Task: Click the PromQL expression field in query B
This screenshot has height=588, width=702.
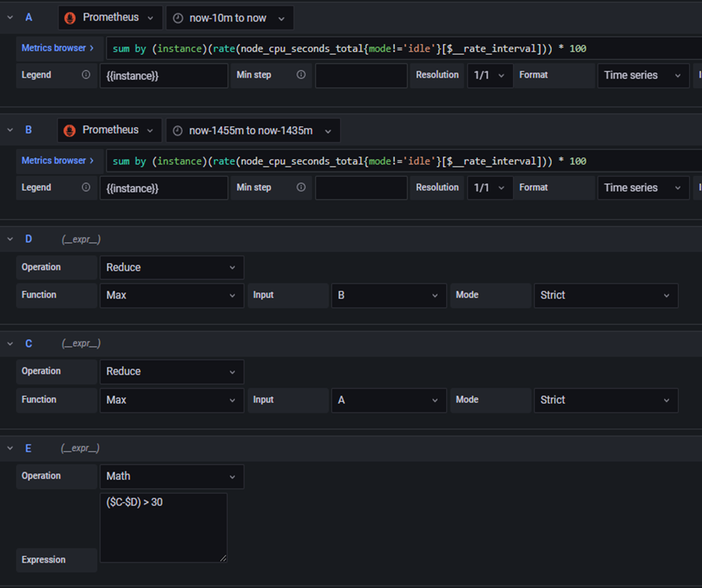Action: [x=404, y=161]
